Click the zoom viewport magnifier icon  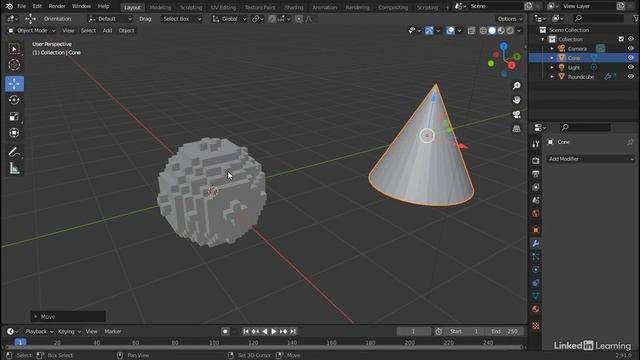click(x=517, y=86)
